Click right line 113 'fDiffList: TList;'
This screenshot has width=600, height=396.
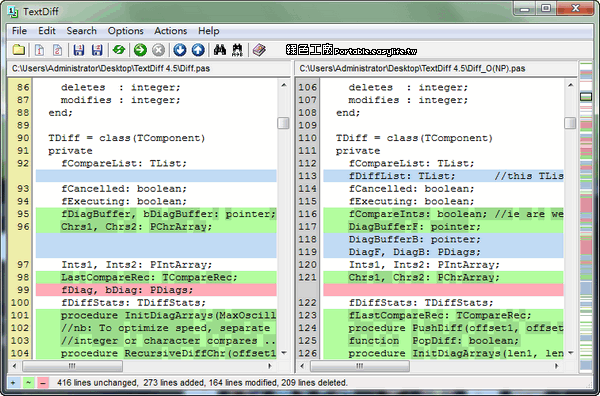click(402, 176)
